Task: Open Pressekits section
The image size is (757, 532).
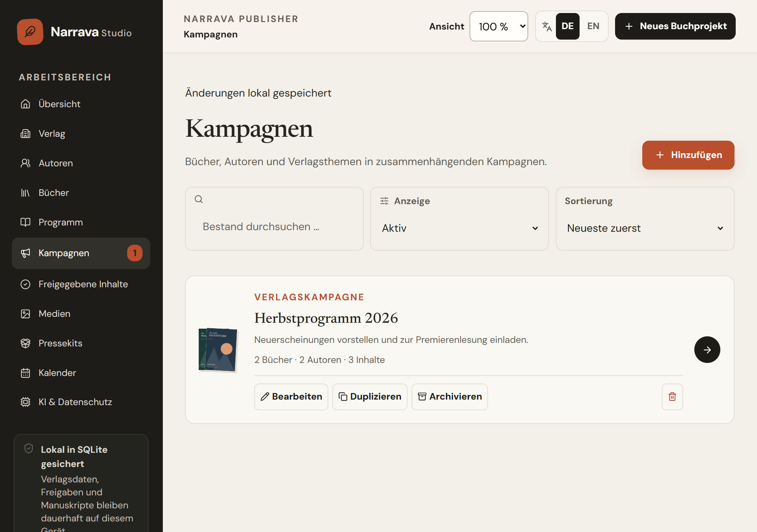Action: click(81, 343)
